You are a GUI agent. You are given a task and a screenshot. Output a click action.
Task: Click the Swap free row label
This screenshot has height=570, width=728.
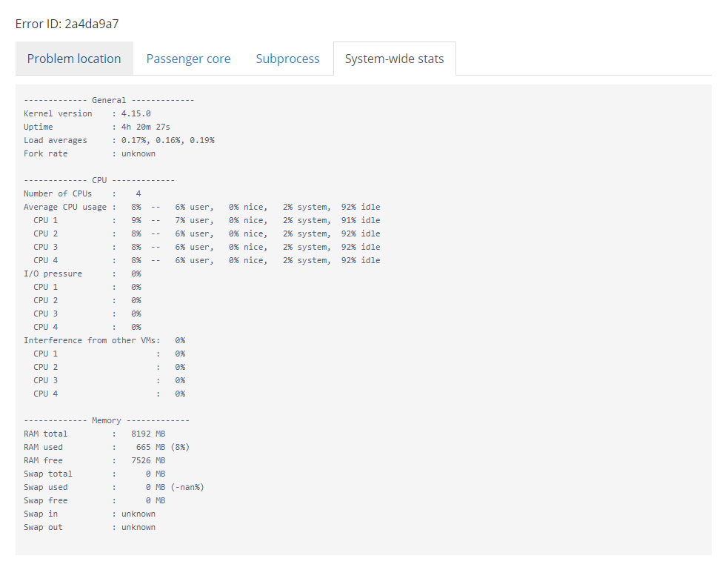(45, 501)
